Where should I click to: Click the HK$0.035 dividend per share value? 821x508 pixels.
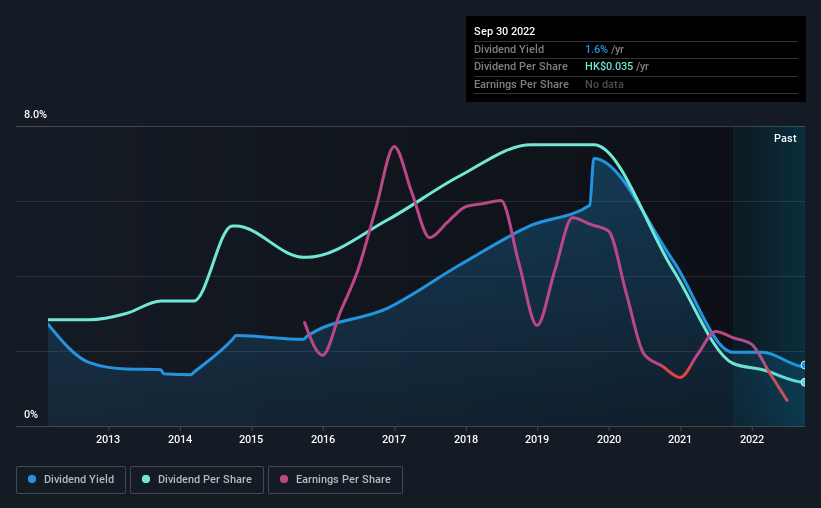(609, 67)
